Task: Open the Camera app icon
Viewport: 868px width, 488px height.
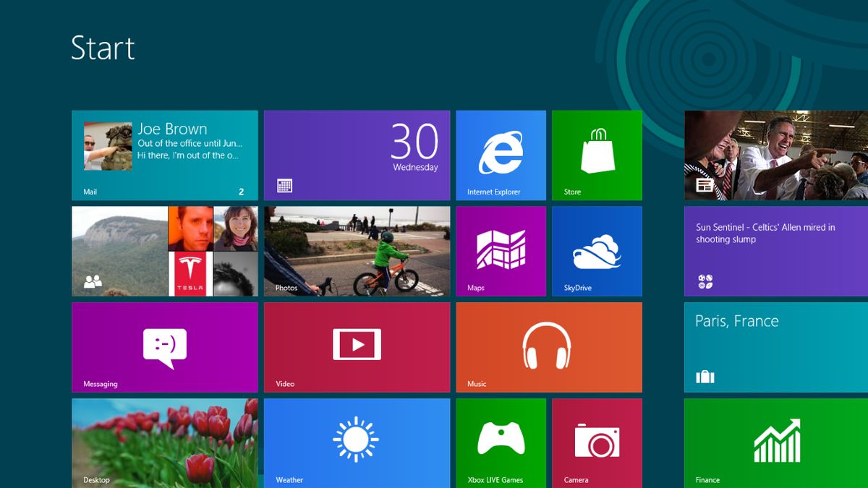Action: pos(597,440)
